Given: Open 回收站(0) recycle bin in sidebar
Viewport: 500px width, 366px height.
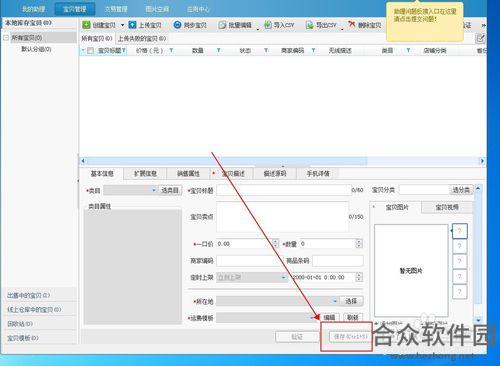Looking at the screenshot, I should tap(39, 324).
